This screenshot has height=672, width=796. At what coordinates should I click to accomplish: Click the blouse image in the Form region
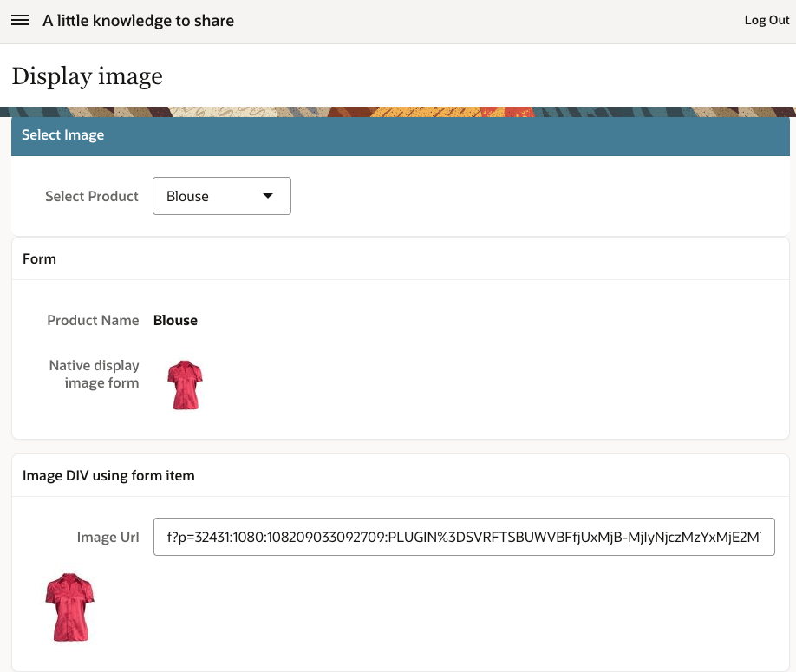coord(185,385)
